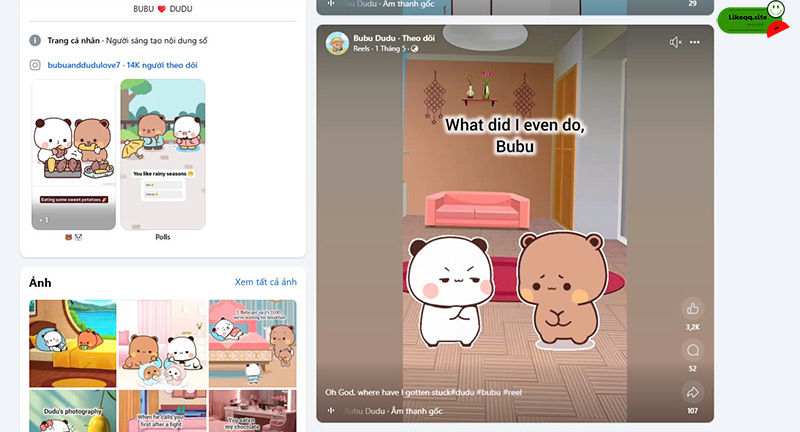The image size is (800, 432).
Task: Click the #bubu hashtag in the caption
Action: [x=488, y=392]
